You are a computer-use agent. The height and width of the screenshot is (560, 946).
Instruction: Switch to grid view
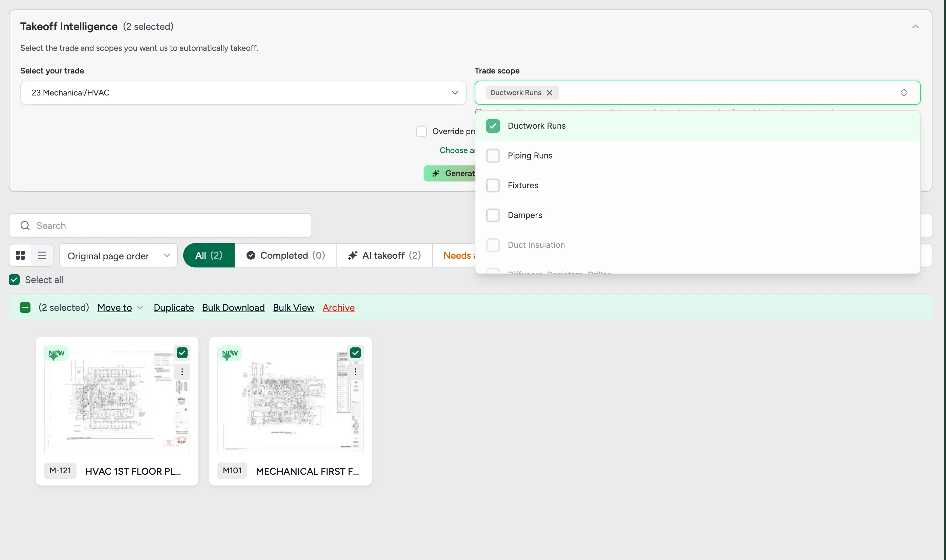20,256
